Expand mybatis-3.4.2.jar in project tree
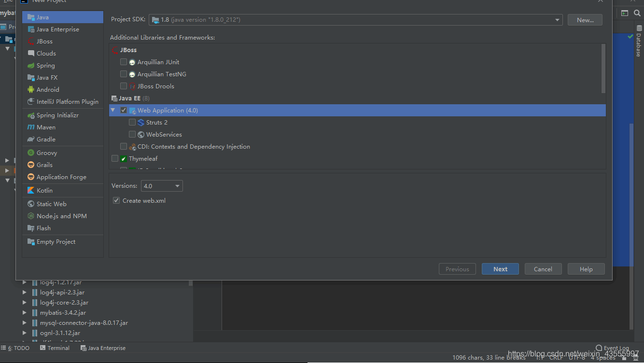Image resolution: width=644 pixels, height=363 pixels. 25,313
